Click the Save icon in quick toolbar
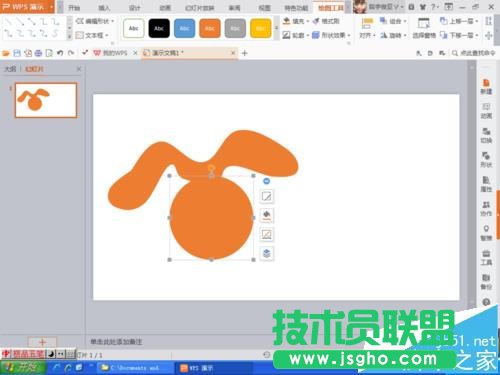This screenshot has width=500, height=375. click(x=17, y=53)
